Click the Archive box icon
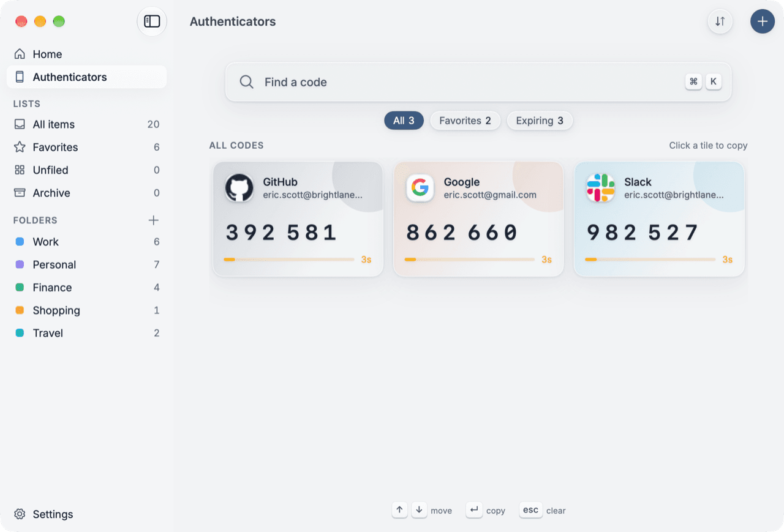 tap(20, 193)
